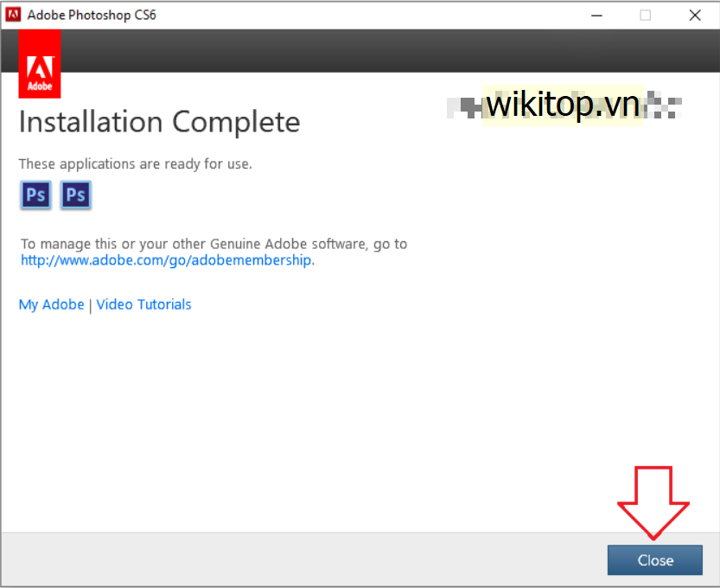The image size is (720, 588).
Task: Close the window using title bar X
Action: click(695, 15)
